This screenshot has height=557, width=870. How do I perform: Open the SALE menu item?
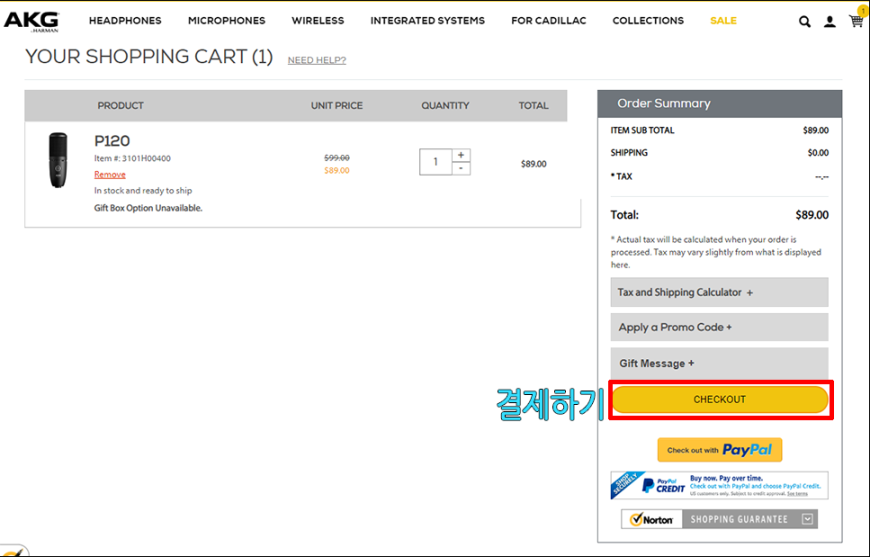click(723, 21)
